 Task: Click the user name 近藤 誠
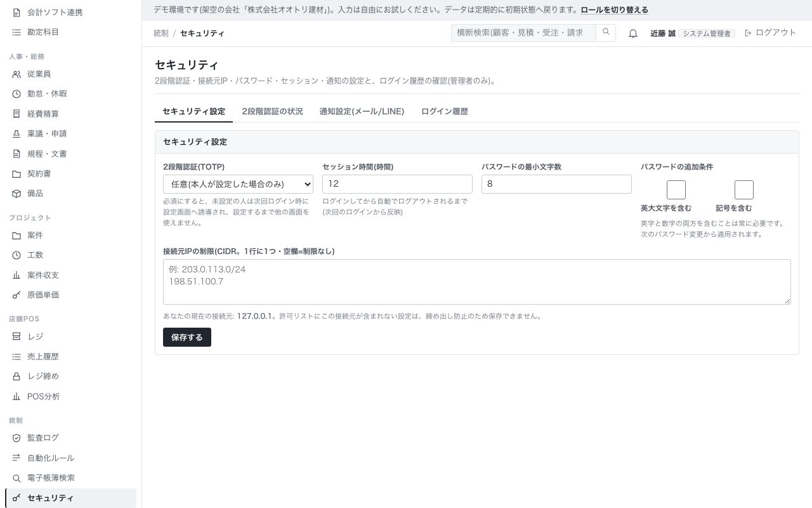663,34
